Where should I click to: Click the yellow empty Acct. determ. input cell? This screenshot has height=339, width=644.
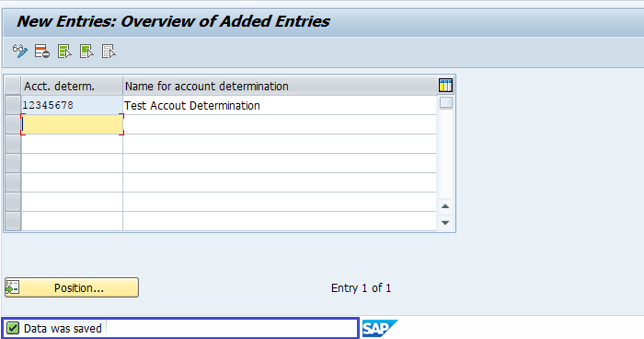click(73, 124)
